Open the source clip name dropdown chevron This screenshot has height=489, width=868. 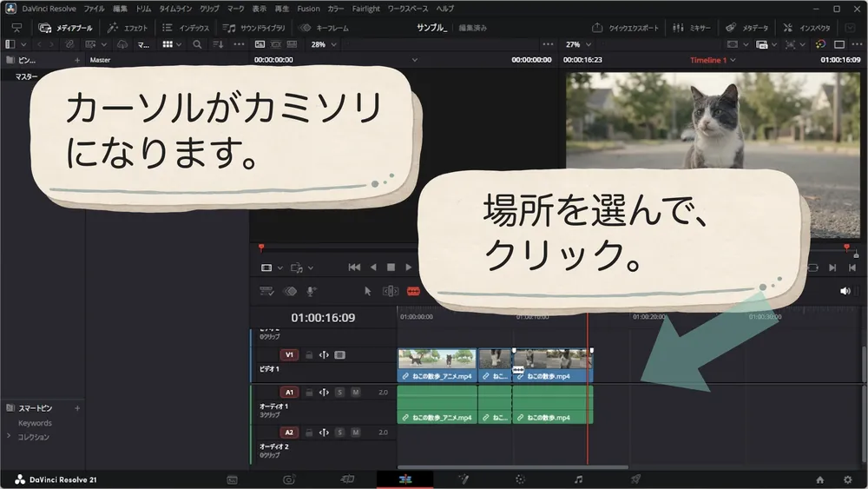point(415,60)
